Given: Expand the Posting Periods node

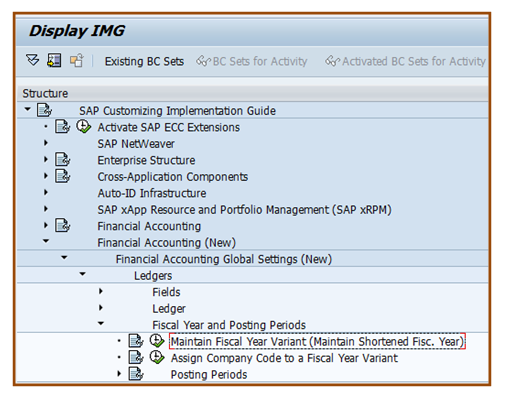Looking at the screenshot, I should tap(119, 374).
